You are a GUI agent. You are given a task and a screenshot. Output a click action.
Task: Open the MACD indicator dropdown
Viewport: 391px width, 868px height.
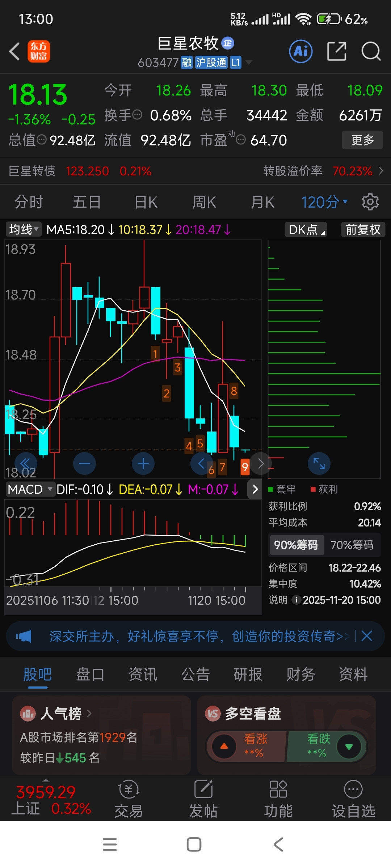(30, 489)
